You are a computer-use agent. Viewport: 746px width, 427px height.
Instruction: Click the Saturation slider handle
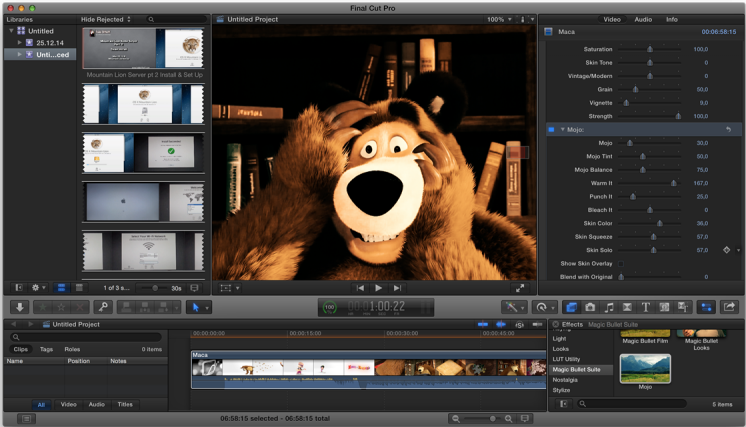click(650, 49)
